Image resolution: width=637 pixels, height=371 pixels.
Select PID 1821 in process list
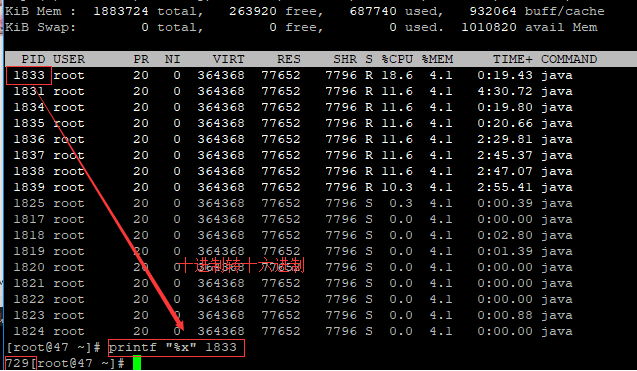tap(29, 283)
